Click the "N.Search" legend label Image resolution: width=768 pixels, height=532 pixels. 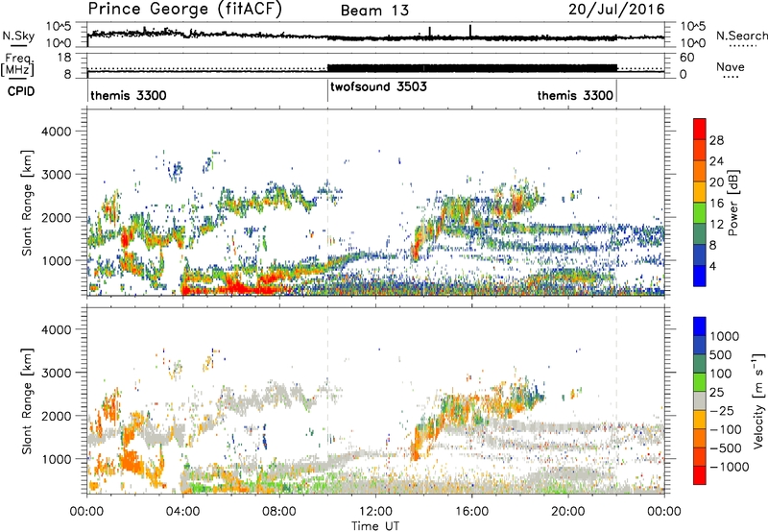[x=741, y=36]
